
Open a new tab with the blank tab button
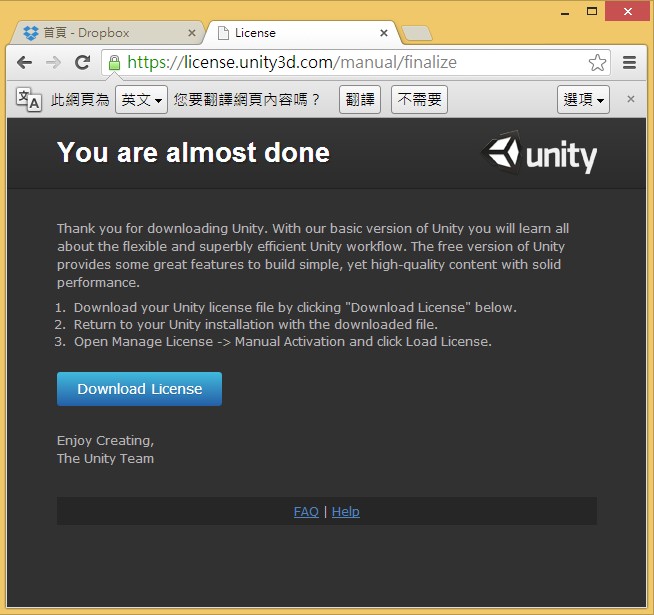(417, 33)
